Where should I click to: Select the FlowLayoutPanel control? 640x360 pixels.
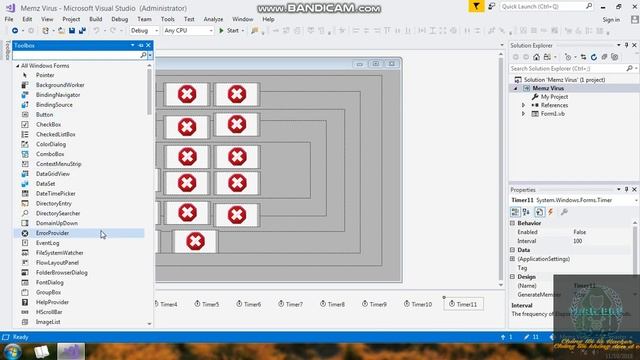pyautogui.click(x=57, y=263)
